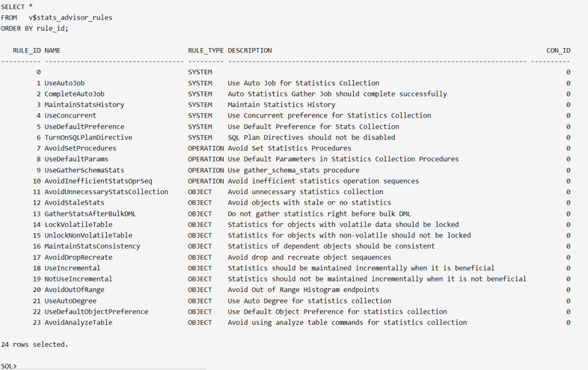
Task: Click the LockVolatileTable rule name
Action: (x=79, y=225)
